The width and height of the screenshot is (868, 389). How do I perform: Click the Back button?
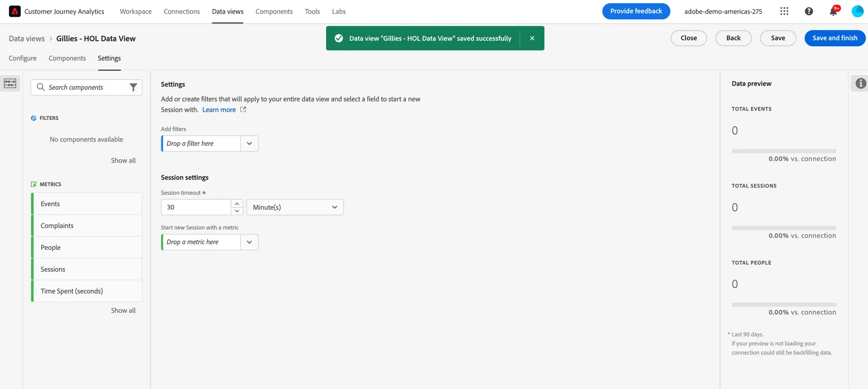point(733,38)
